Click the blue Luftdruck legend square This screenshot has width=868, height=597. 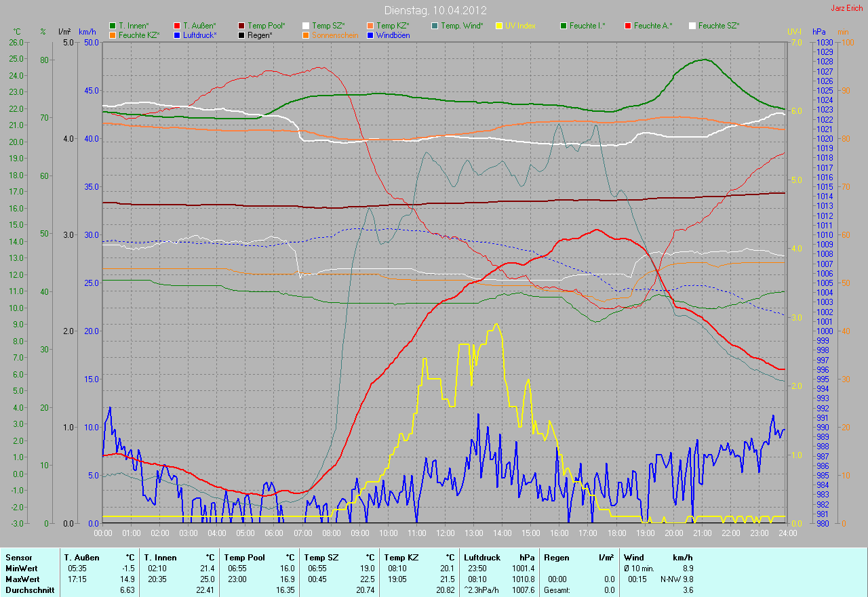click(x=177, y=35)
